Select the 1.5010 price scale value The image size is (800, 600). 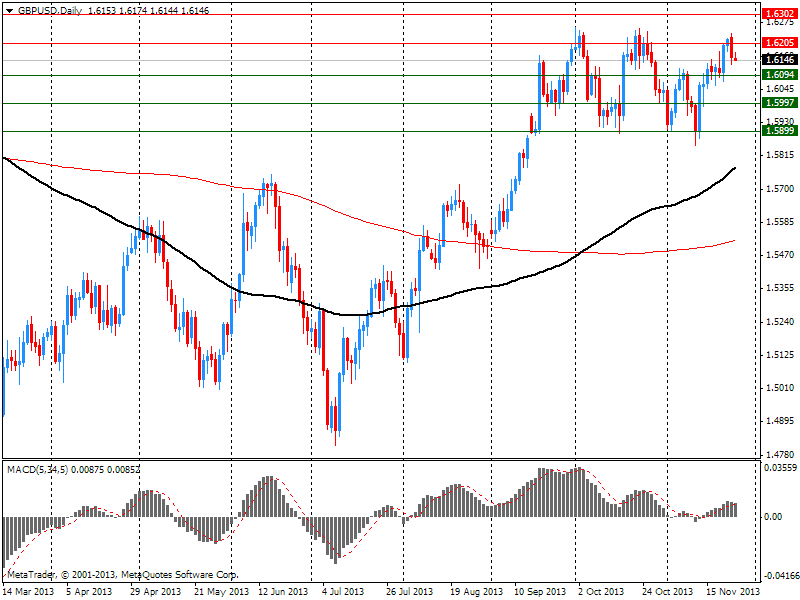click(781, 388)
